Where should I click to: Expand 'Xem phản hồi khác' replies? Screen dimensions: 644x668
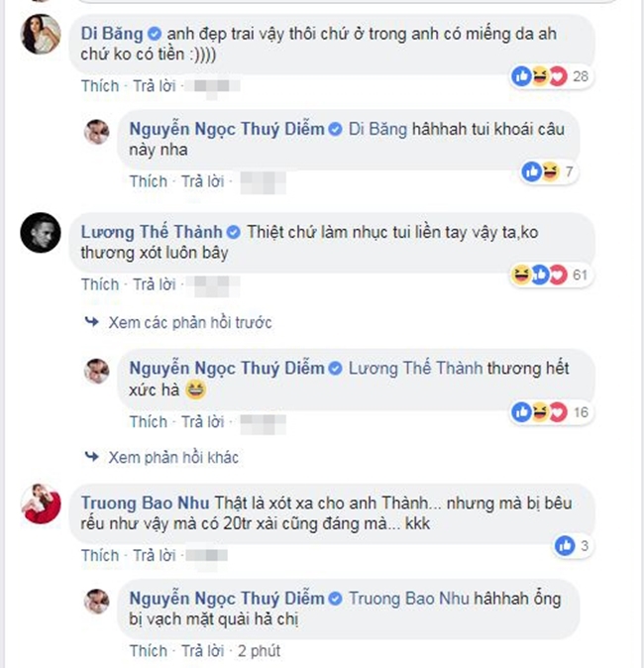point(162,458)
